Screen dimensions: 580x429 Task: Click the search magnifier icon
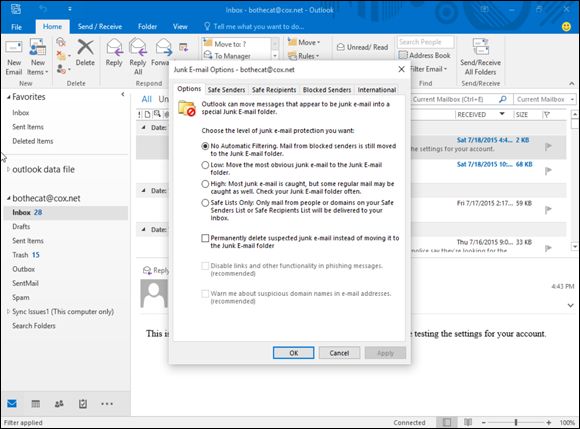click(x=502, y=99)
